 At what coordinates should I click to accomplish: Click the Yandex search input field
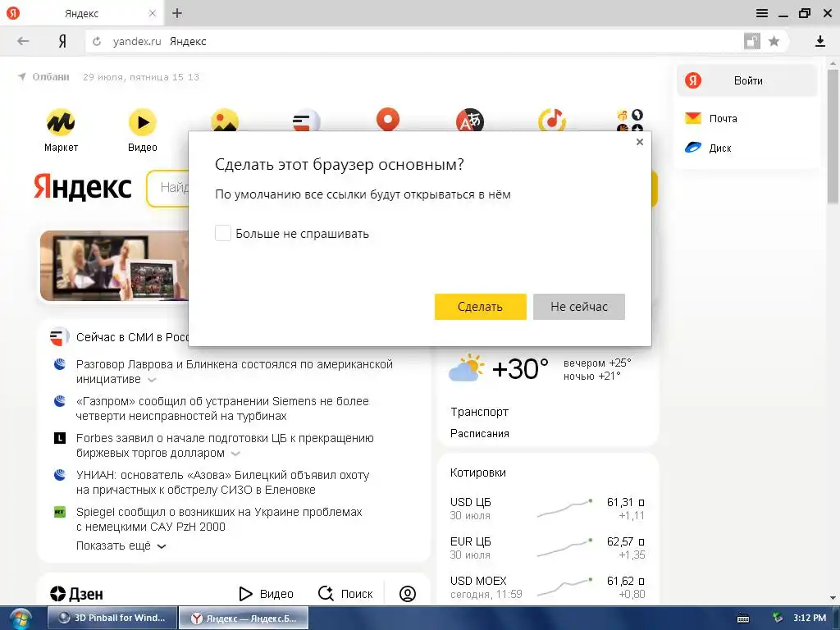coord(167,188)
